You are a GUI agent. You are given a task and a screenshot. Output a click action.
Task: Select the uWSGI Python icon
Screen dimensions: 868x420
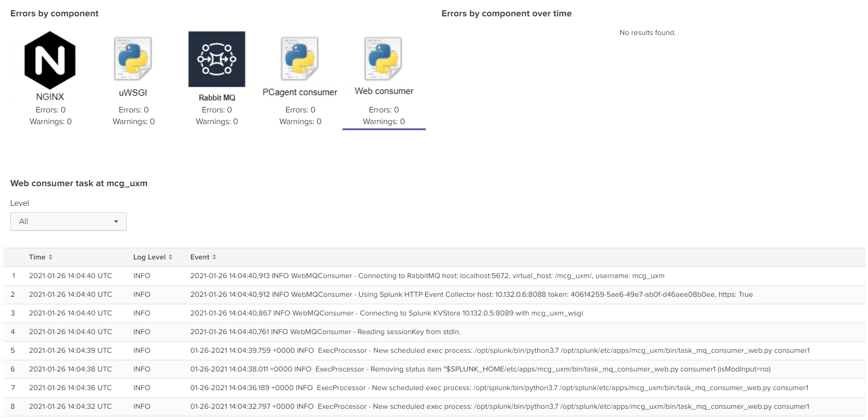pyautogui.click(x=133, y=59)
